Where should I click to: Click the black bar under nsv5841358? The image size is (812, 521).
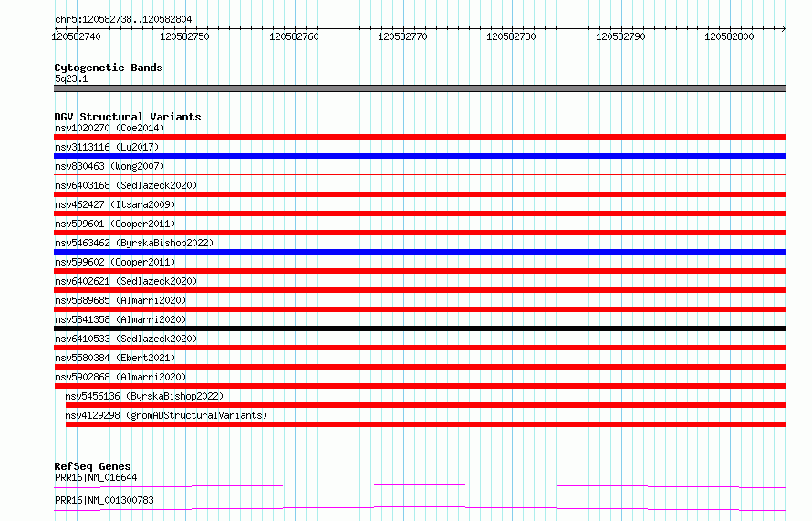(420, 328)
